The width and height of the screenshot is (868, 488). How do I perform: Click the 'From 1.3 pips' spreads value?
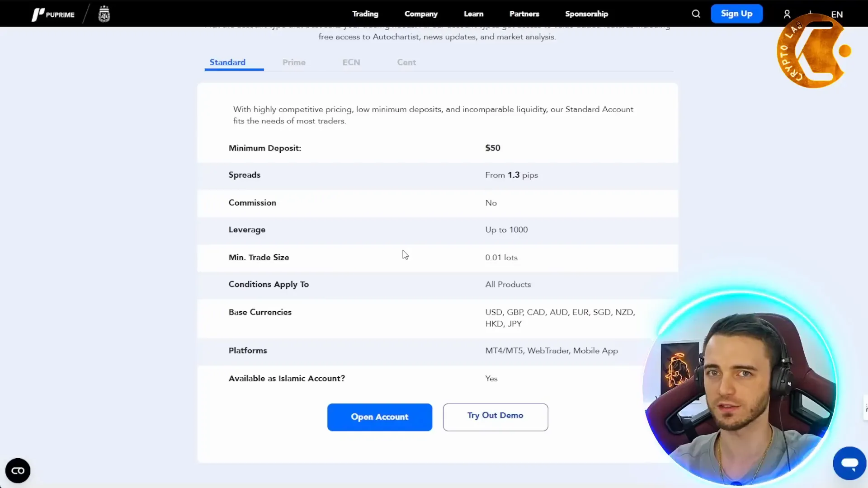pos(512,175)
